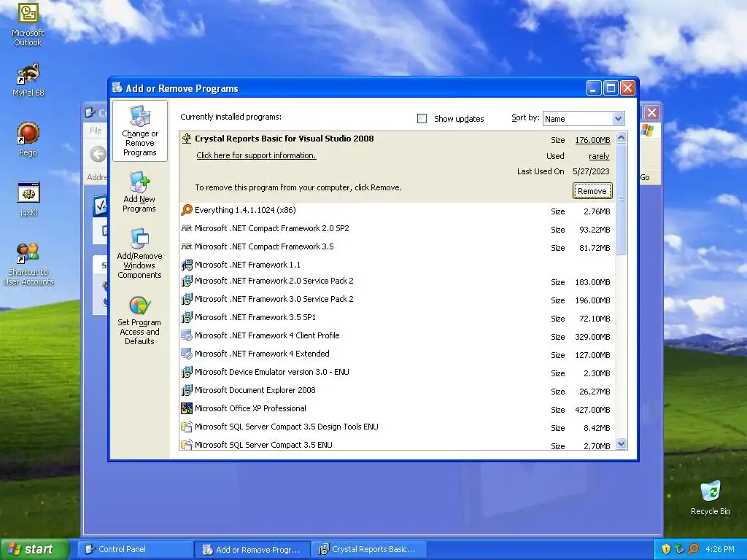This screenshot has height=560, width=747.
Task: Click the program list scrollbar thumb
Action: 621,200
